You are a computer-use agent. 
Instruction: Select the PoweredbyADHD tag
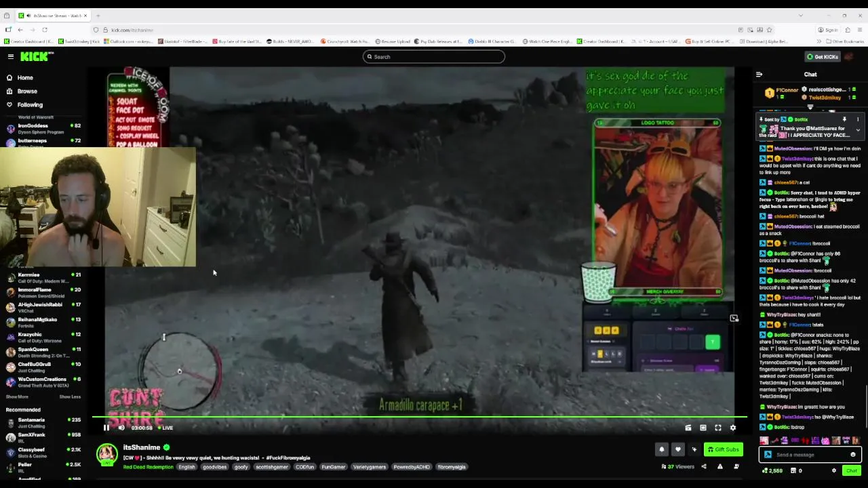(x=412, y=467)
